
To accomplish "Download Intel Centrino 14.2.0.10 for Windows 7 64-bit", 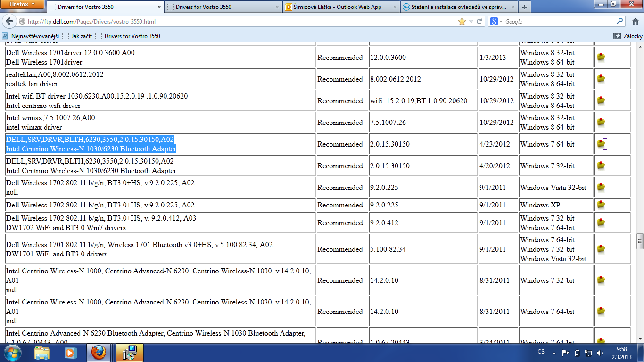I will (x=601, y=311).
